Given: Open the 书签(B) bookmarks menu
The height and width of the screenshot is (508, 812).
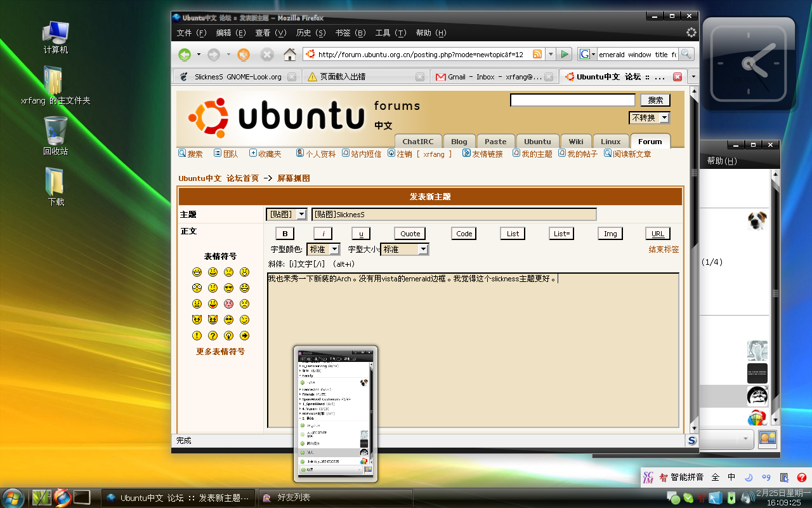Looking at the screenshot, I should (x=351, y=33).
